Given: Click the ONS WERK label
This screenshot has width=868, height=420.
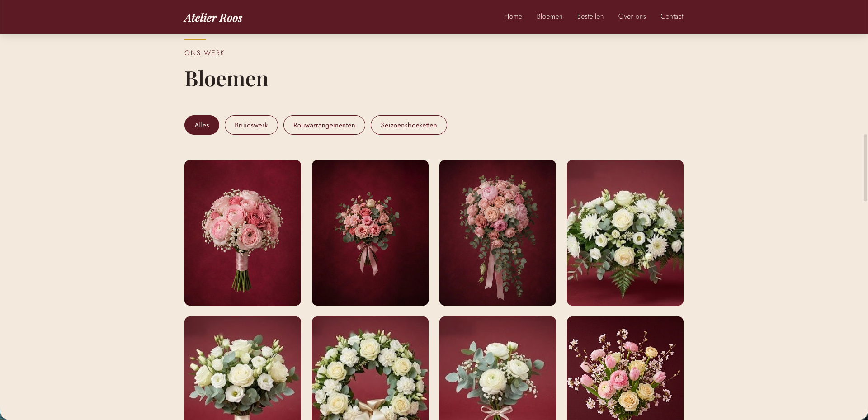Looking at the screenshot, I should [x=204, y=53].
